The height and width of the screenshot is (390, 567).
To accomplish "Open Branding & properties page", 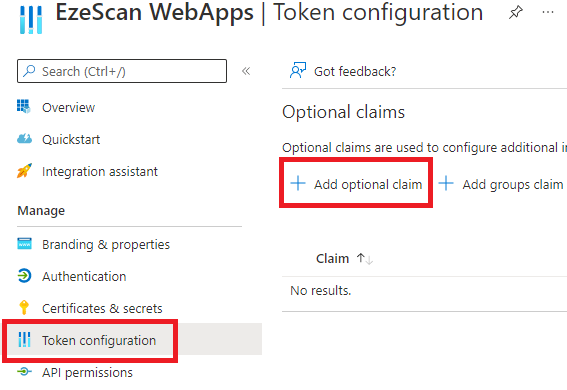I will point(106,244).
